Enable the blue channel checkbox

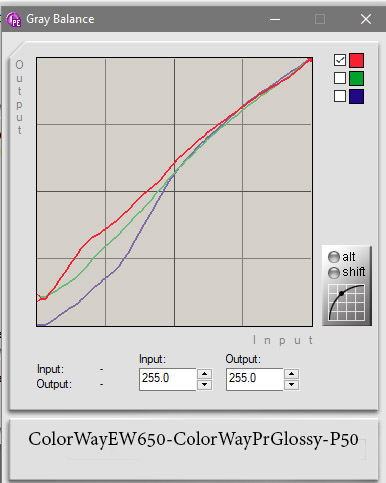tap(340, 96)
